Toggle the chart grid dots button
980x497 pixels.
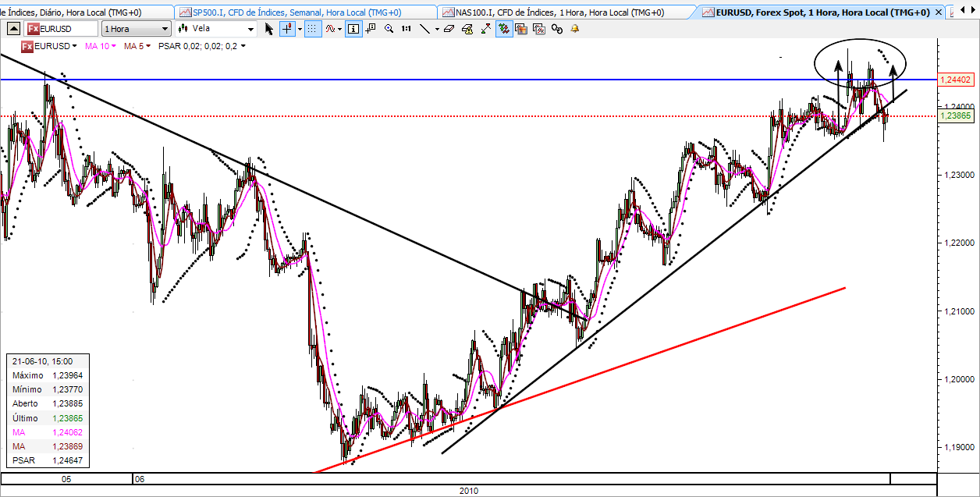click(311, 28)
